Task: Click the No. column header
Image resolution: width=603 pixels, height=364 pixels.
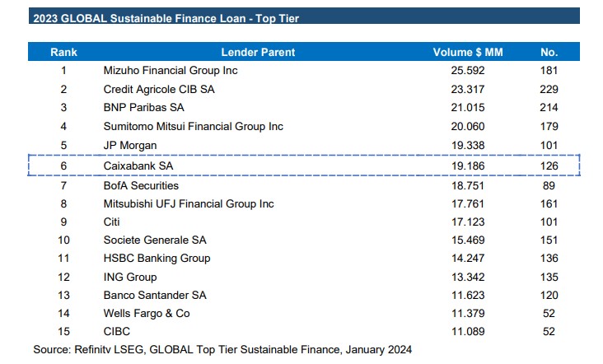Action: [x=549, y=52]
